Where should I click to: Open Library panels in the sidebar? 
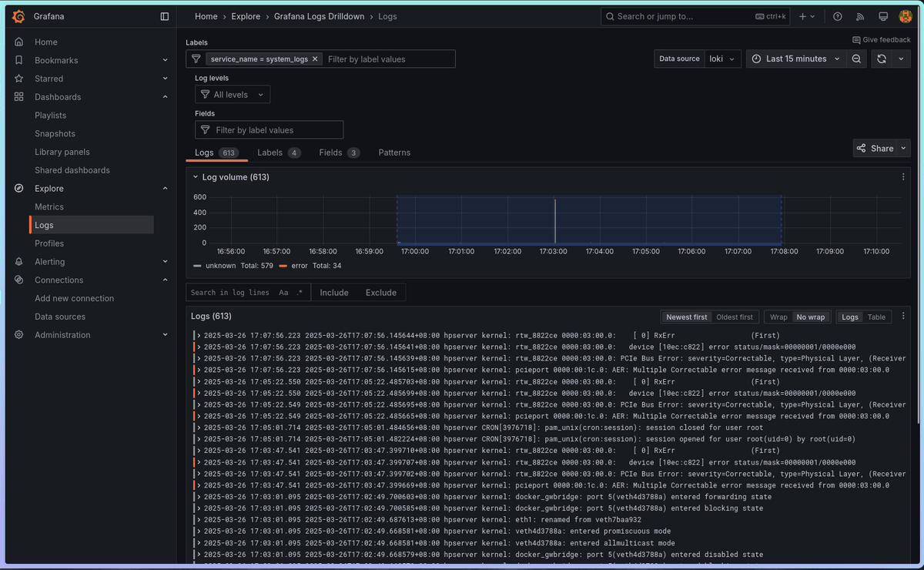point(62,152)
